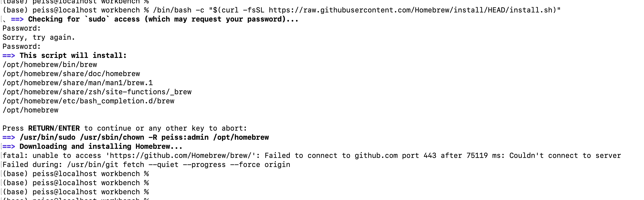
Task: Click the /opt/homebrew/bin/brew path line
Action: point(50,65)
